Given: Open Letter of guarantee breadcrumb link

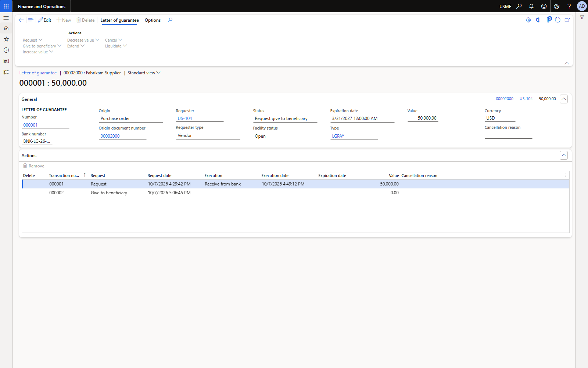Looking at the screenshot, I should pyautogui.click(x=38, y=73).
